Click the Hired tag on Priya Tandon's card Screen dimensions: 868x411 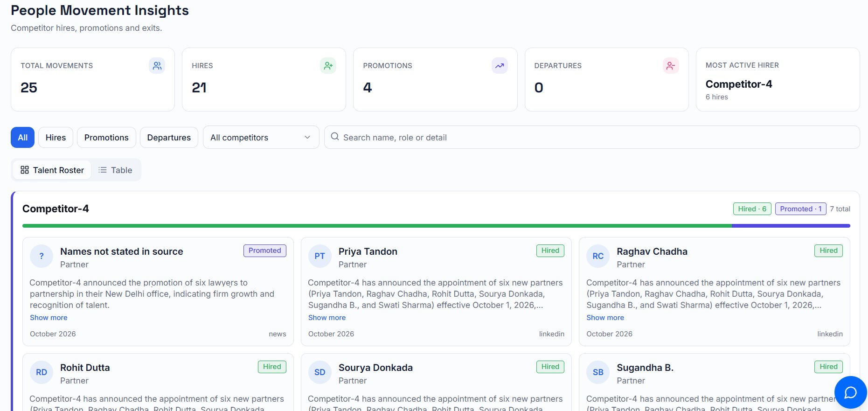click(x=550, y=251)
